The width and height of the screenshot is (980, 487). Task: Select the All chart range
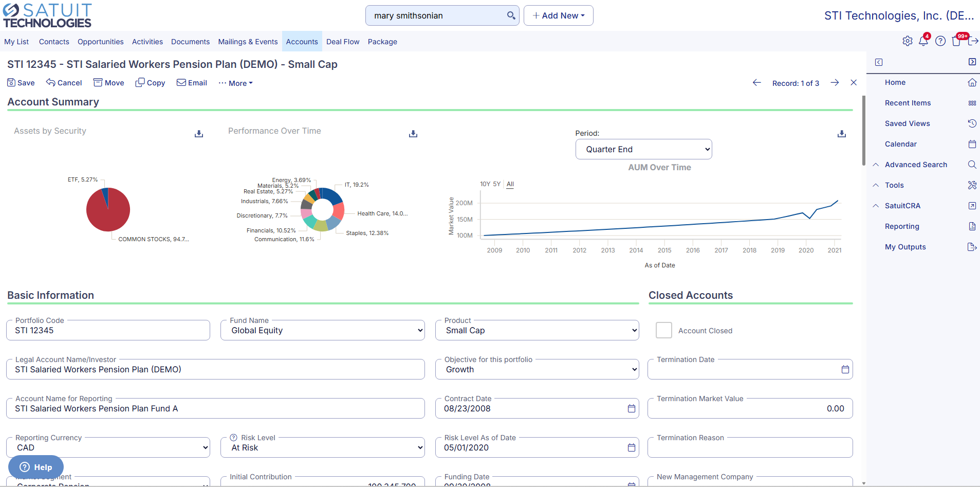510,184
